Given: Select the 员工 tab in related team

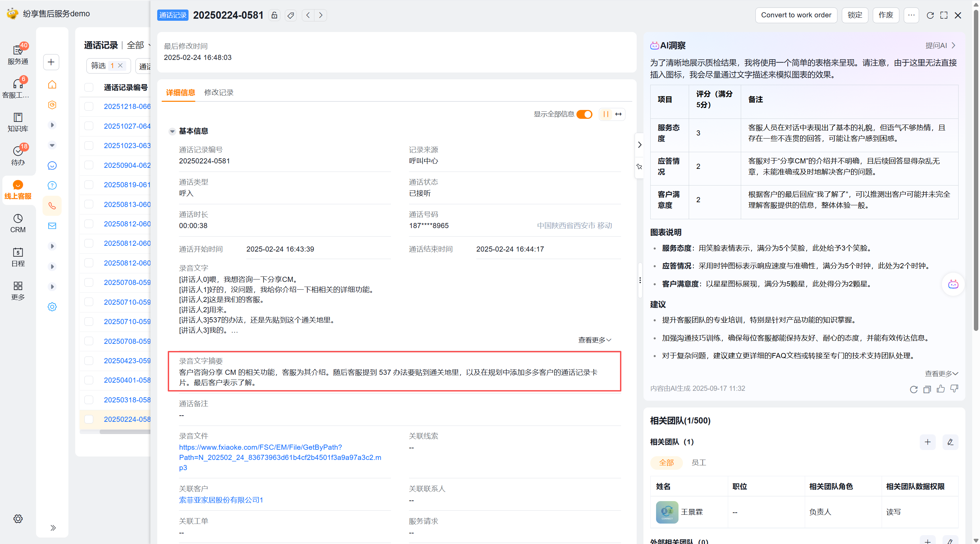Looking at the screenshot, I should (x=699, y=463).
